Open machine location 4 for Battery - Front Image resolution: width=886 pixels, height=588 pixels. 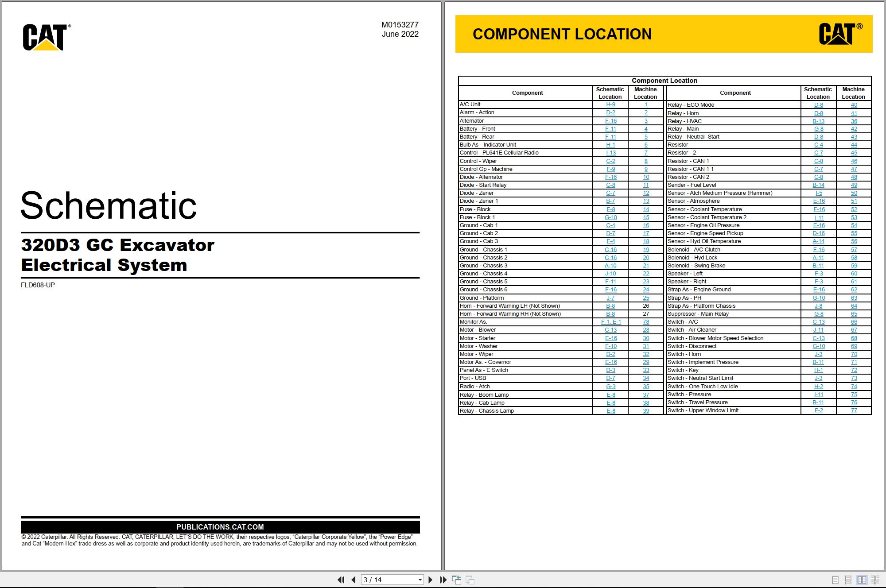pyautogui.click(x=646, y=129)
